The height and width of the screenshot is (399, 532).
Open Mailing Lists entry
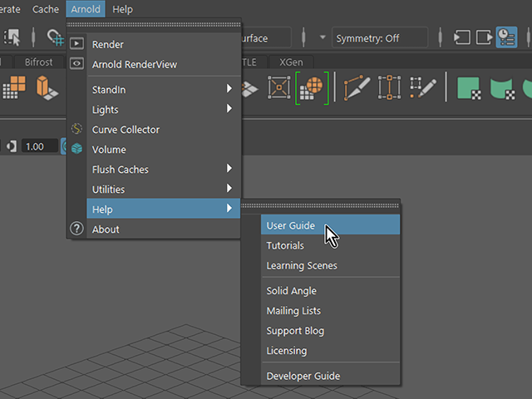click(331, 311)
